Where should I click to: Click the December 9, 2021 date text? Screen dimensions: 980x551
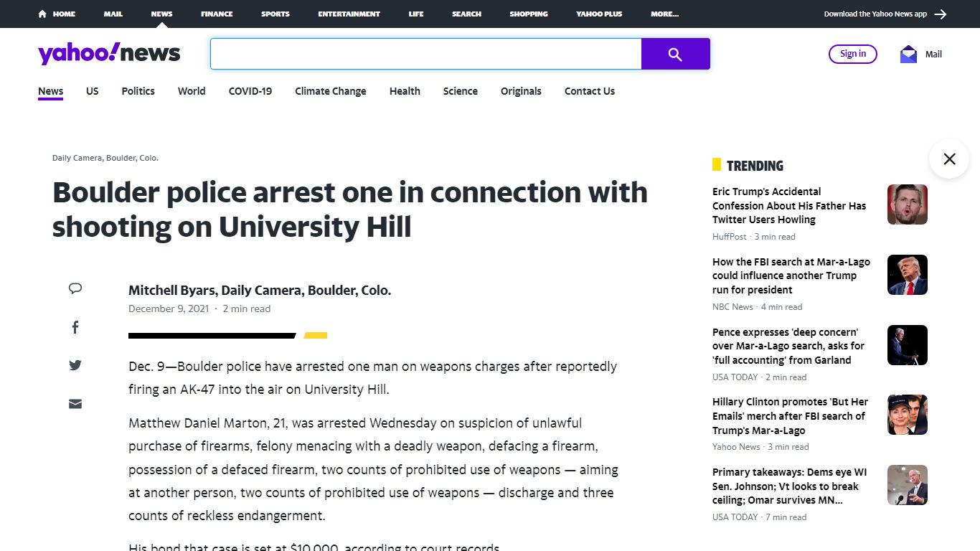tap(169, 309)
